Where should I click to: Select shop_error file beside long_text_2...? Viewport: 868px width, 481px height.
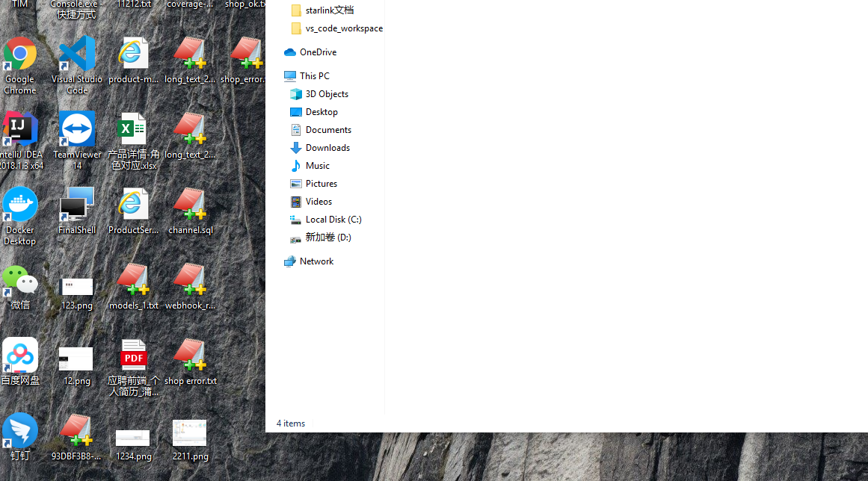244,60
